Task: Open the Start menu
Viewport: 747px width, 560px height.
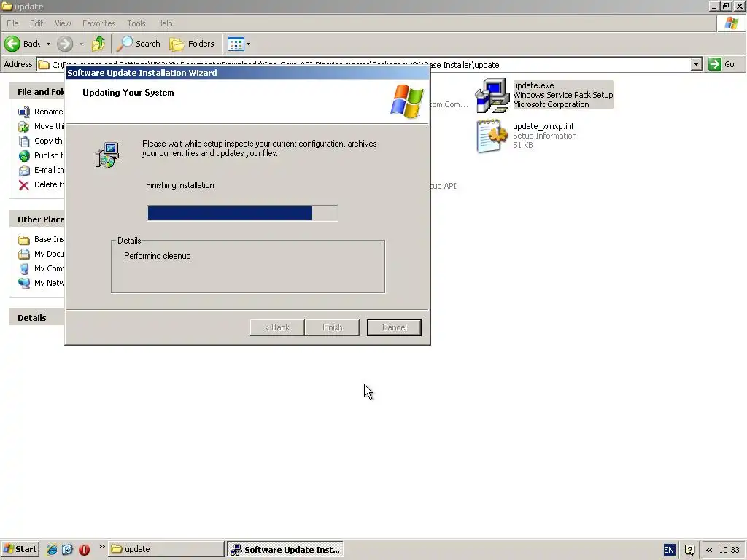Action: (20, 549)
